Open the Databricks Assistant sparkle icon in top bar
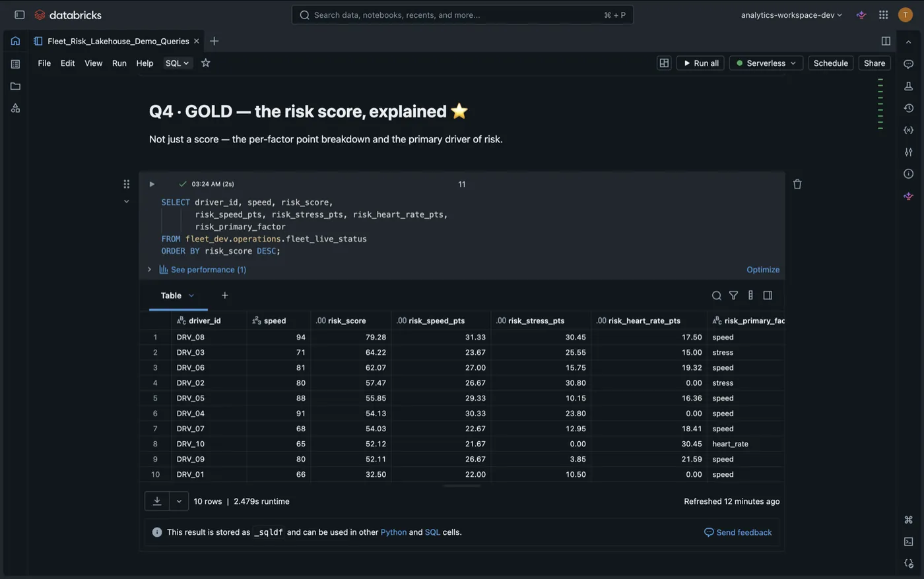This screenshot has height=579, width=924. 861,15
